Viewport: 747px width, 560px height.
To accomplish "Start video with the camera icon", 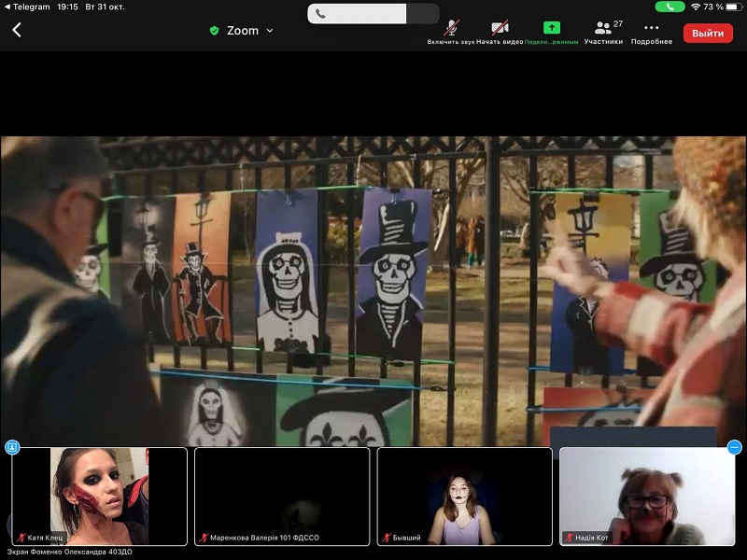I will point(500,33).
